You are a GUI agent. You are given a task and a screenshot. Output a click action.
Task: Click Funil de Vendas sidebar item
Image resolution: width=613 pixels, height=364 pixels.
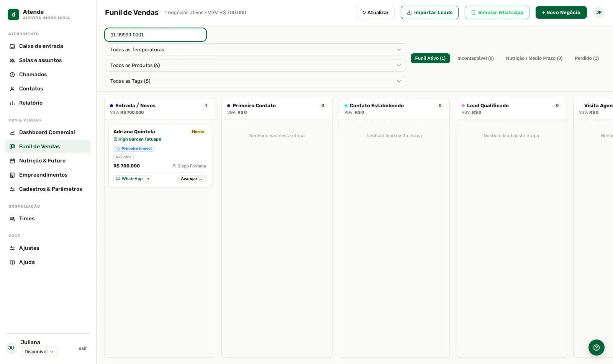coord(48,147)
